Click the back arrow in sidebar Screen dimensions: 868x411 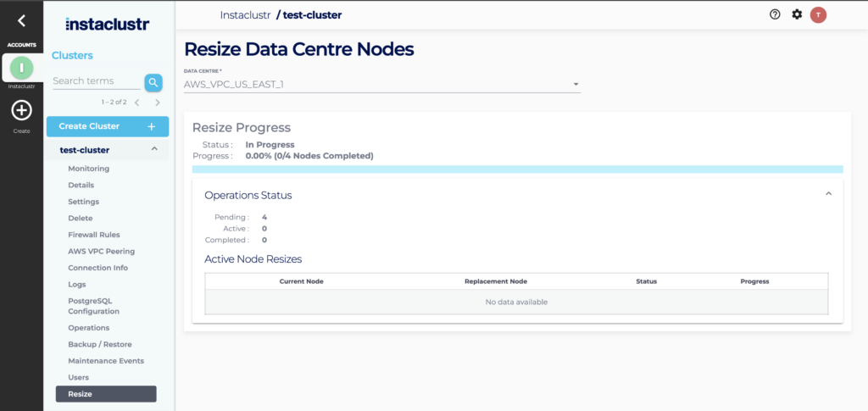(x=21, y=21)
